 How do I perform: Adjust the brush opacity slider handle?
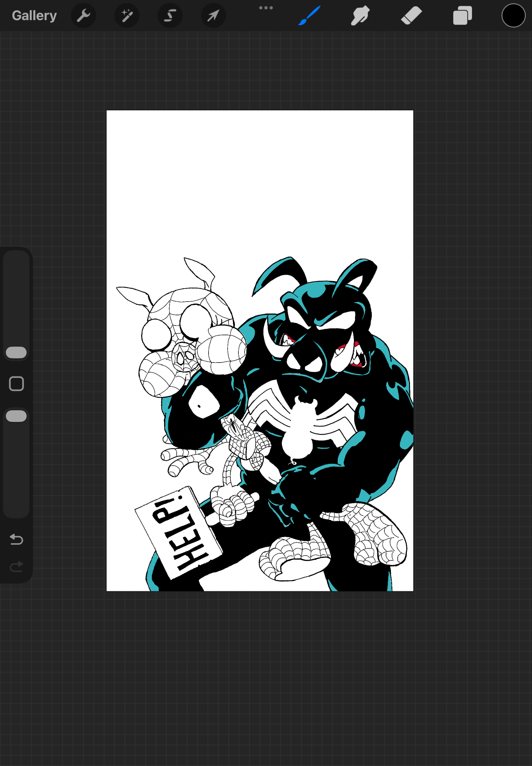[16, 416]
